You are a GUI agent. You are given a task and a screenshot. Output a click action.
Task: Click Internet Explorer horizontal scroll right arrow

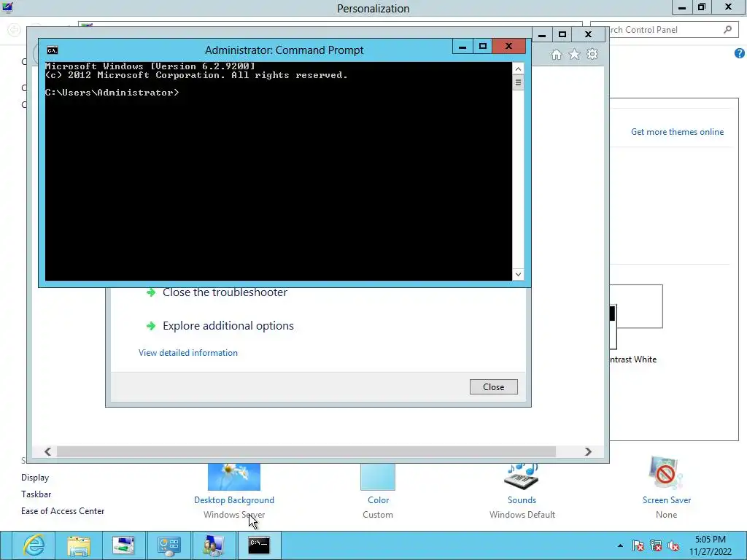tap(588, 451)
